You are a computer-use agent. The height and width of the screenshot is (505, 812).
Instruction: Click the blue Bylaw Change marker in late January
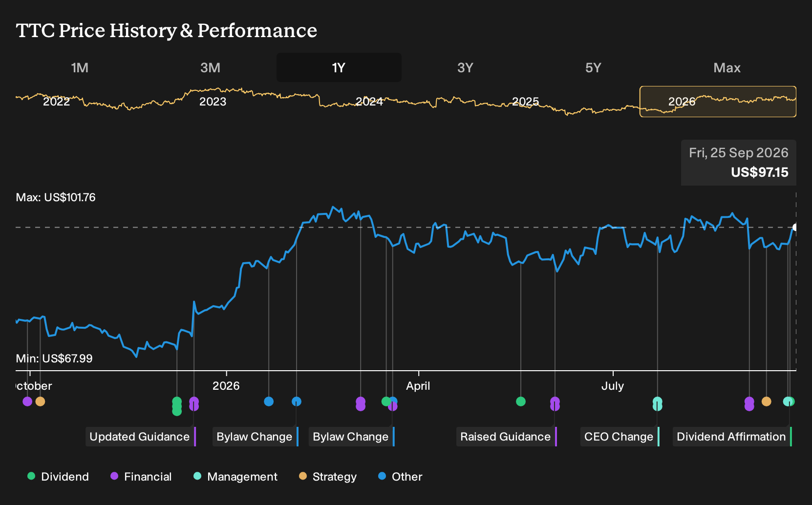pyautogui.click(x=297, y=401)
